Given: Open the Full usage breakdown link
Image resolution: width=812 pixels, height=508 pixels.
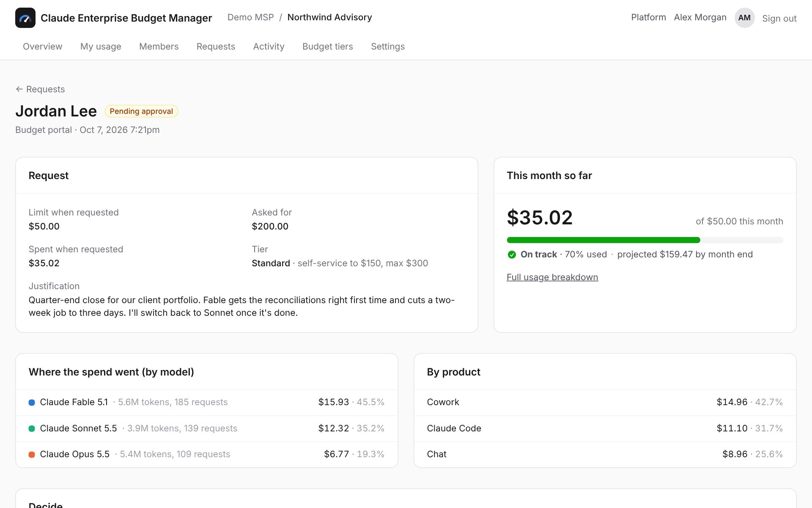Looking at the screenshot, I should [552, 277].
